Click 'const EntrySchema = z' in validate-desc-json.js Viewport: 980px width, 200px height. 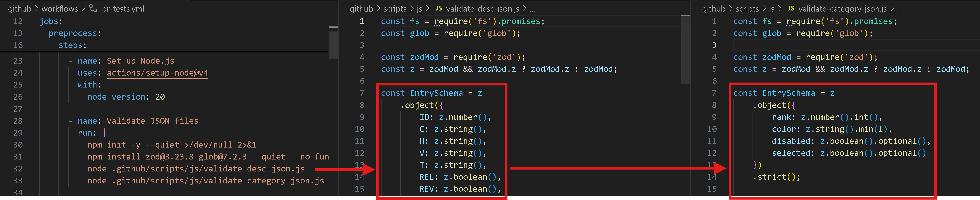(431, 93)
